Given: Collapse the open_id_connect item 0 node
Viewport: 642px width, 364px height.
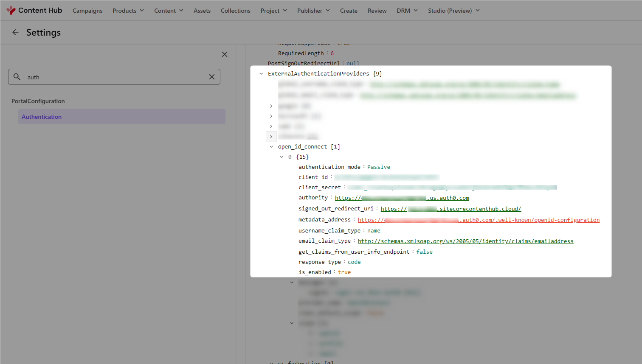Looking at the screenshot, I should pos(282,157).
